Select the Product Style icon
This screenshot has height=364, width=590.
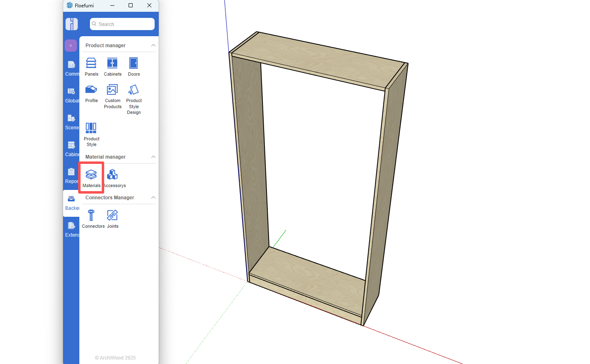(91, 134)
